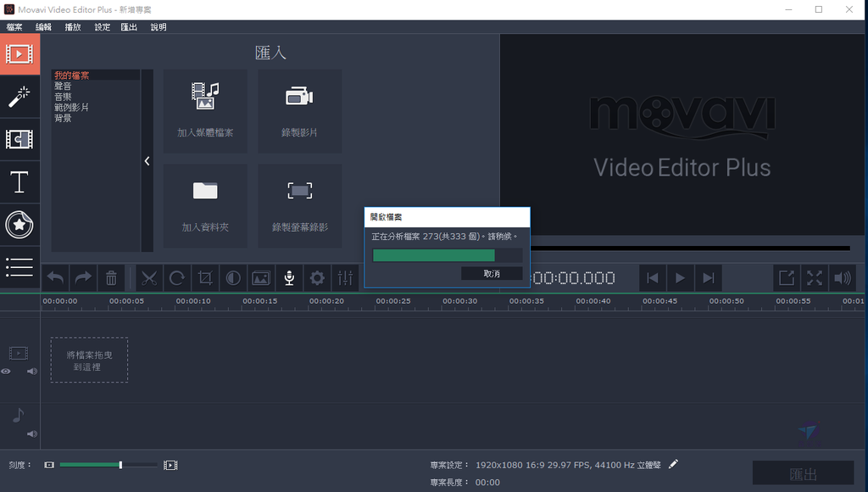This screenshot has width=868, height=492.
Task: Select 聲音 category
Action: point(63,86)
